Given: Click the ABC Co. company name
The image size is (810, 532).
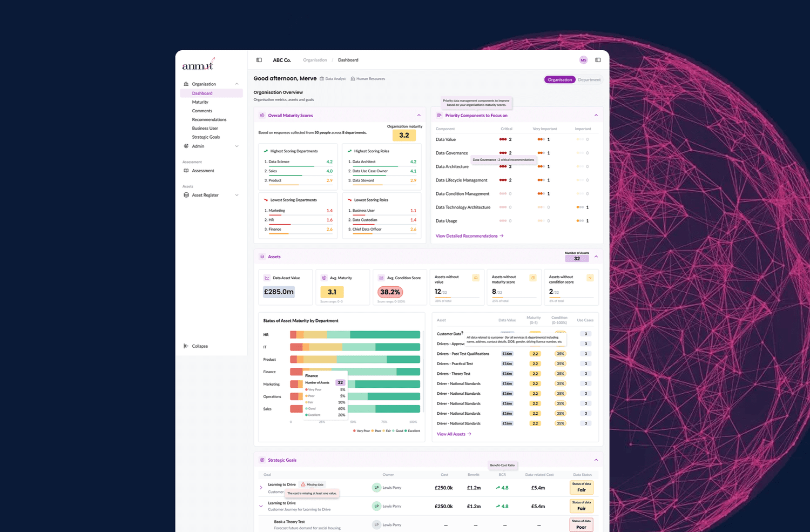Looking at the screenshot, I should coord(282,60).
